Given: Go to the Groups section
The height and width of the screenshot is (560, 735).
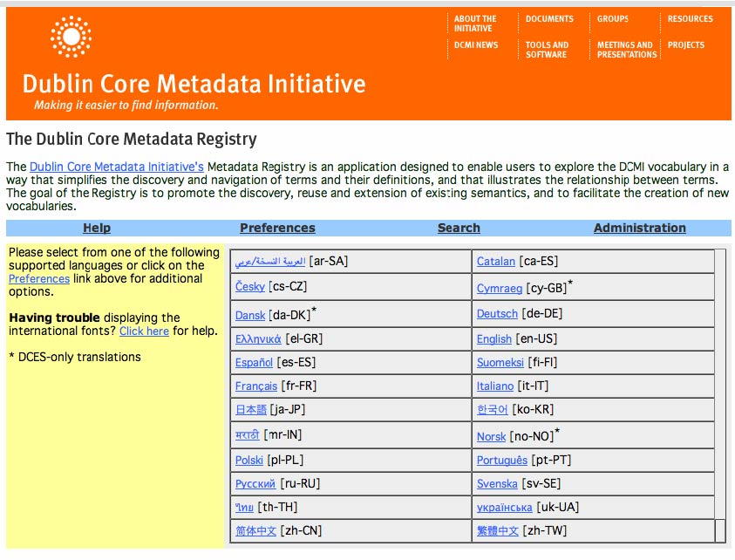Looking at the screenshot, I should (612, 18).
